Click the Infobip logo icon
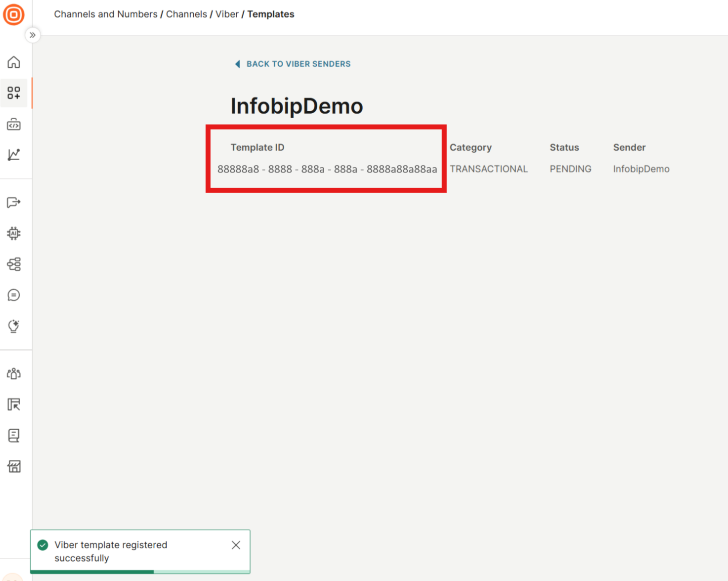 (14, 14)
